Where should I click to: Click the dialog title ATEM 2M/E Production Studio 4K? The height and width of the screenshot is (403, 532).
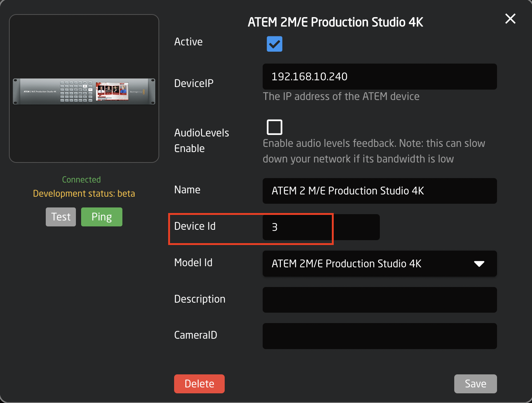point(336,22)
